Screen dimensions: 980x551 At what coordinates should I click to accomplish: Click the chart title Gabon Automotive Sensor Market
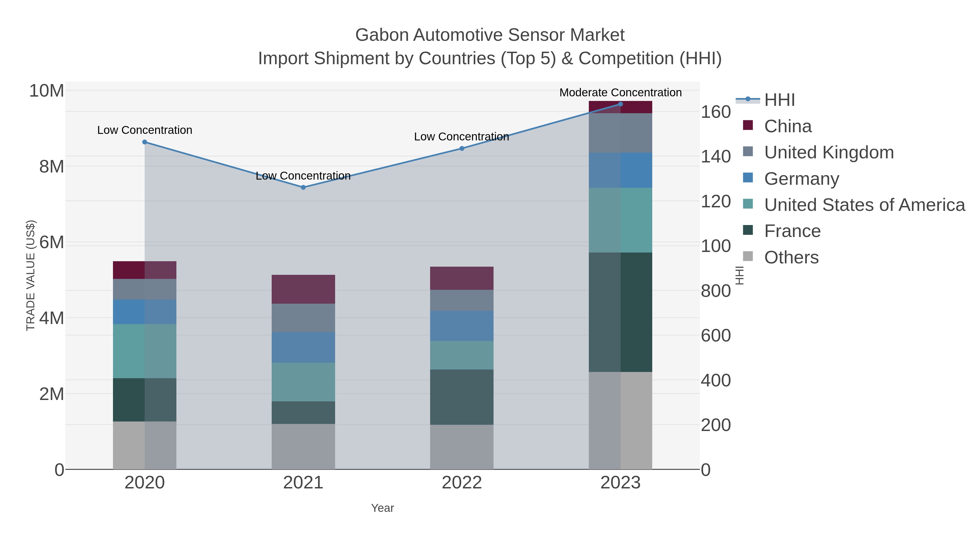(x=490, y=35)
